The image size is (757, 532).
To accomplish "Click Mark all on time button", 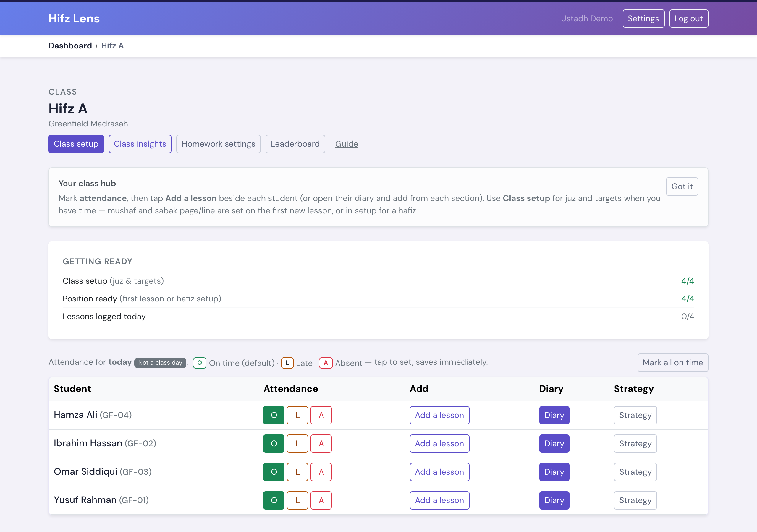I will point(673,363).
